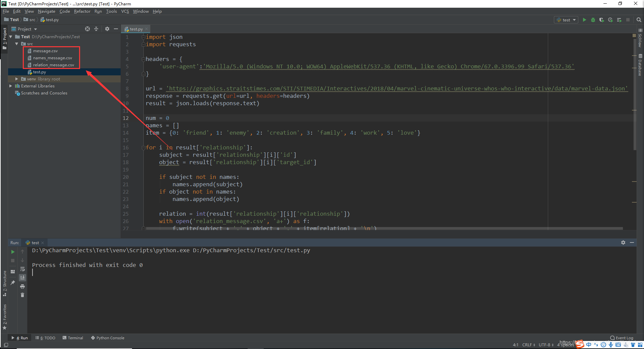
Task: Click line number 12 in gutter
Action: coord(126,118)
